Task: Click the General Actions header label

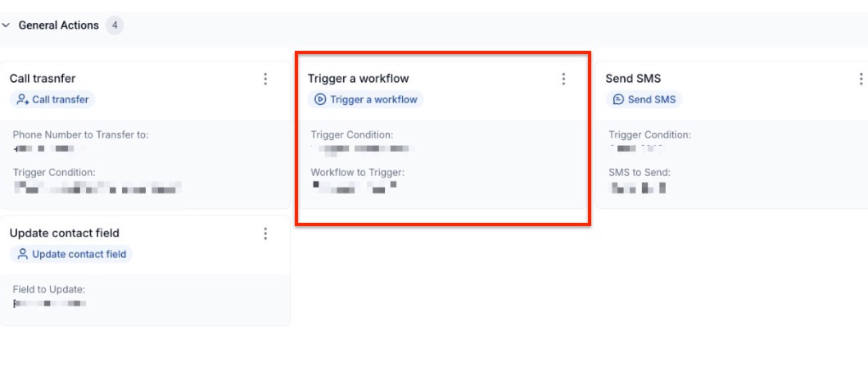Action: 59,25
